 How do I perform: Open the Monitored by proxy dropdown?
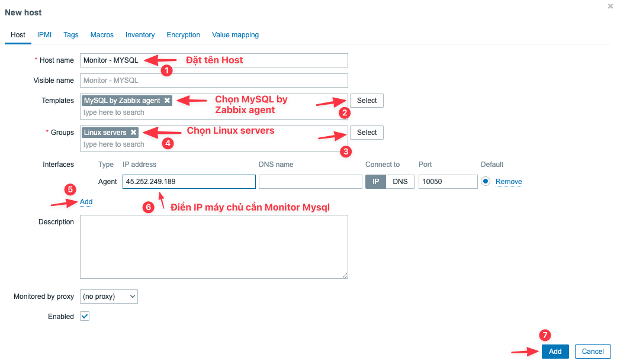108,296
